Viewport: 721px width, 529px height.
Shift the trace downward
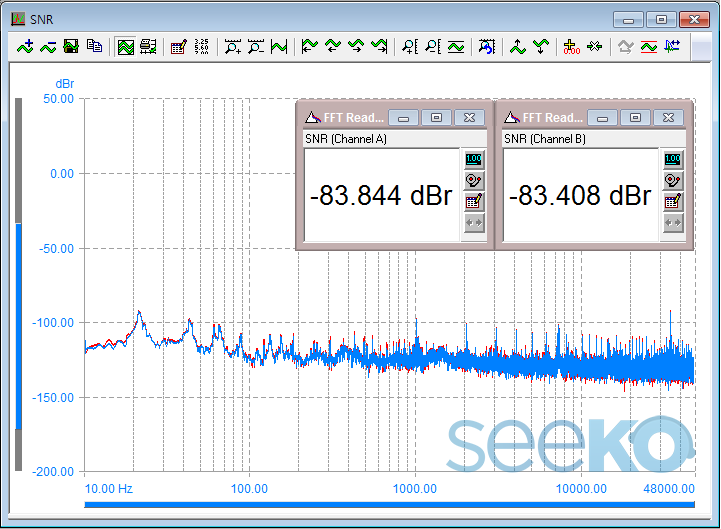pyautogui.click(x=541, y=46)
